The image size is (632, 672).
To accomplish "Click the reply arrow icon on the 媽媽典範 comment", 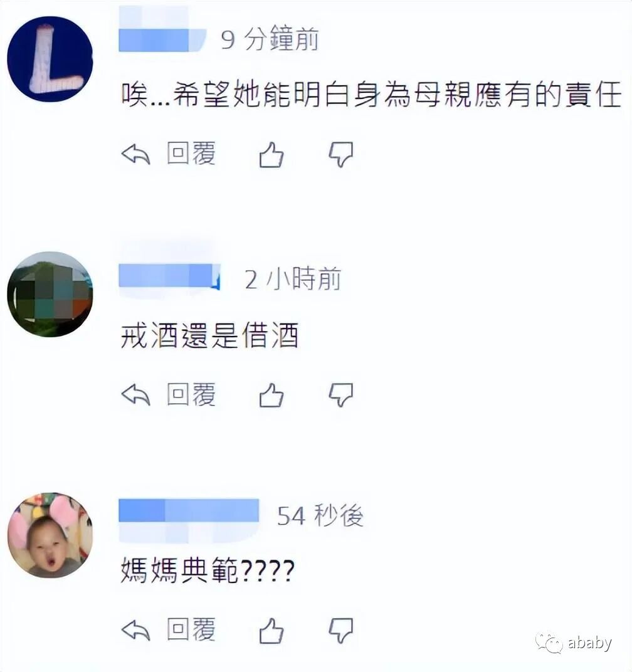I will (136, 631).
